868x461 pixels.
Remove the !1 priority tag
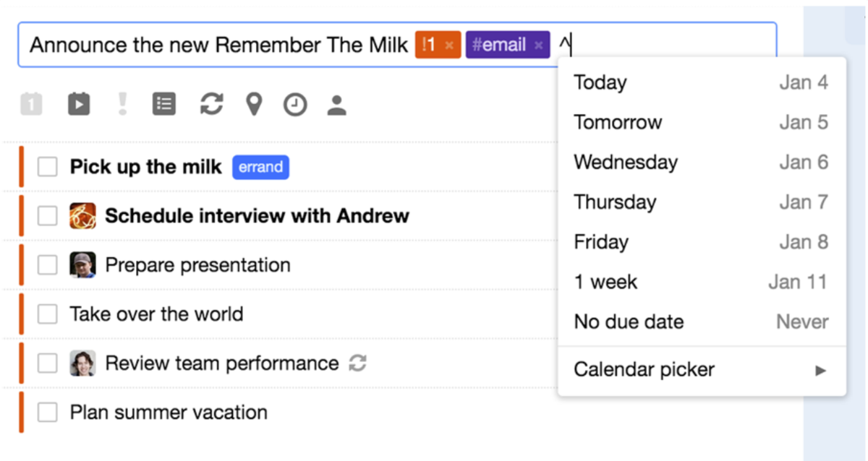[x=449, y=46]
